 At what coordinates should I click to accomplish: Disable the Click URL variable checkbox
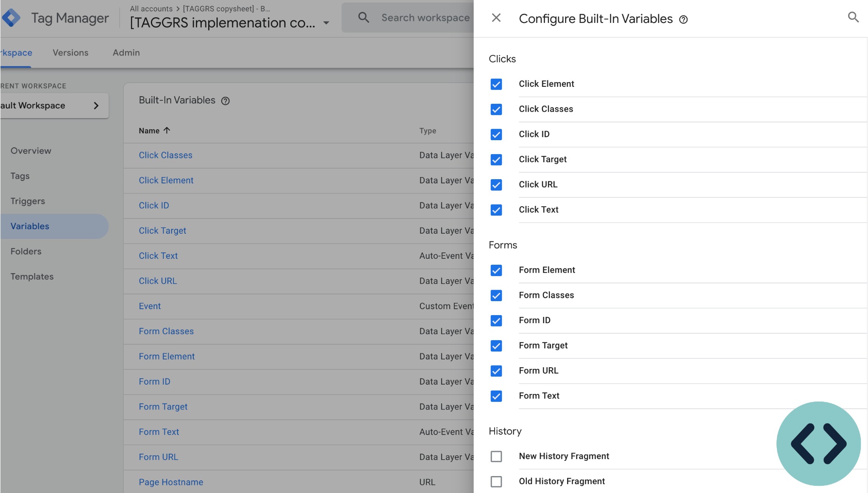pyautogui.click(x=496, y=185)
